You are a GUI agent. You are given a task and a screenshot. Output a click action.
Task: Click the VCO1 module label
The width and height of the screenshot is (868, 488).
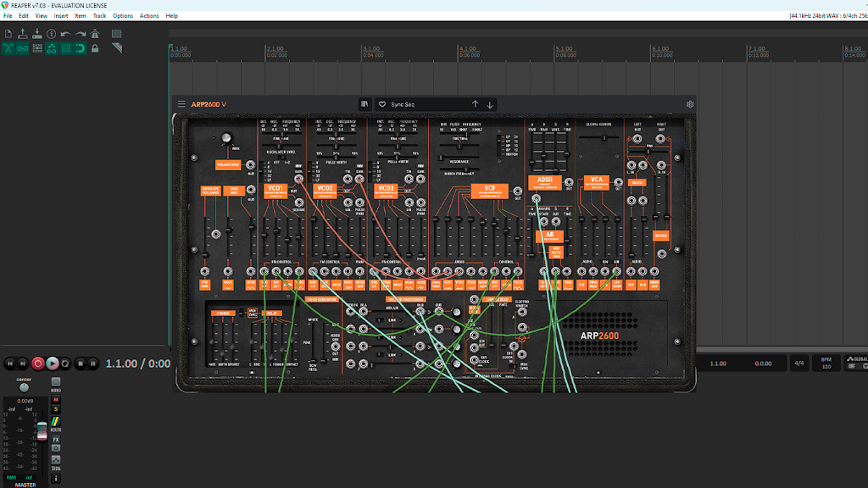click(x=275, y=191)
